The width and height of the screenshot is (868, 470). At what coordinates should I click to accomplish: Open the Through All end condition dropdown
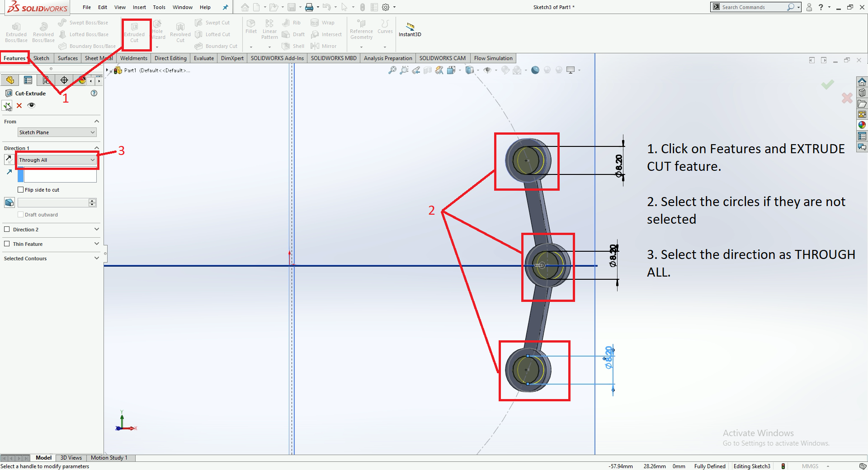[57, 160]
